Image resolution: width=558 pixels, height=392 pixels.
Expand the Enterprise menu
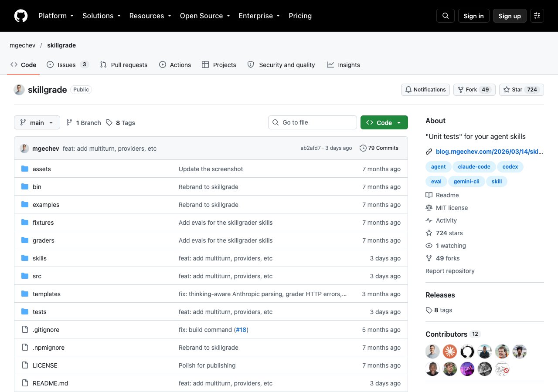click(x=259, y=16)
